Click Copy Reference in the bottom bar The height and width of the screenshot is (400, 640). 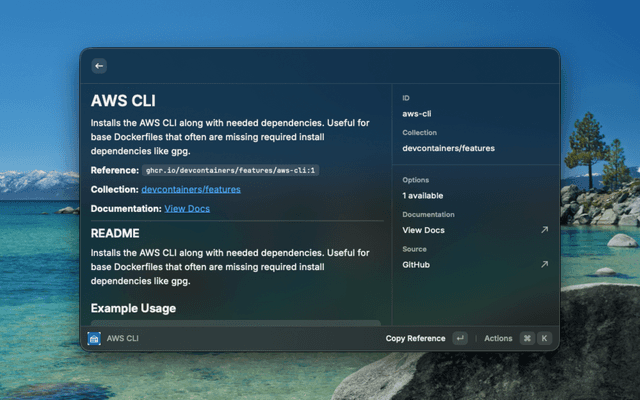[x=415, y=339]
